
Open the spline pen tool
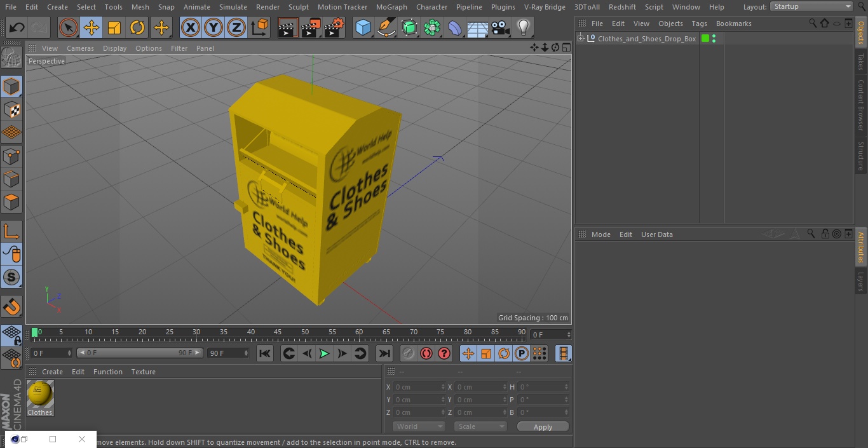[x=386, y=27]
